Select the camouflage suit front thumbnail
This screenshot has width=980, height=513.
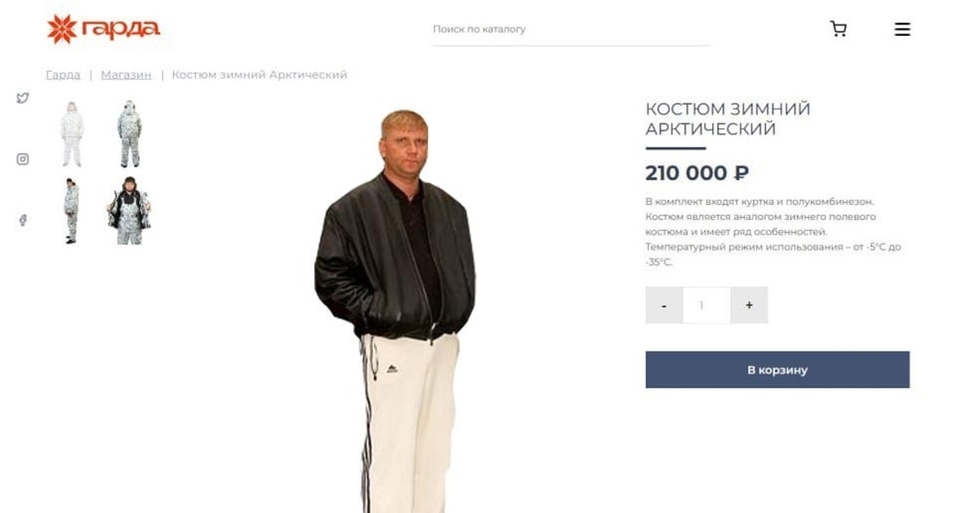coord(129,134)
